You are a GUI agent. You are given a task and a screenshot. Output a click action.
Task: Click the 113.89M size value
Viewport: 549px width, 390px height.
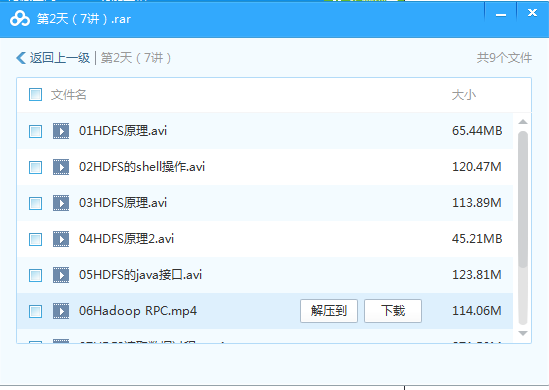tap(477, 203)
